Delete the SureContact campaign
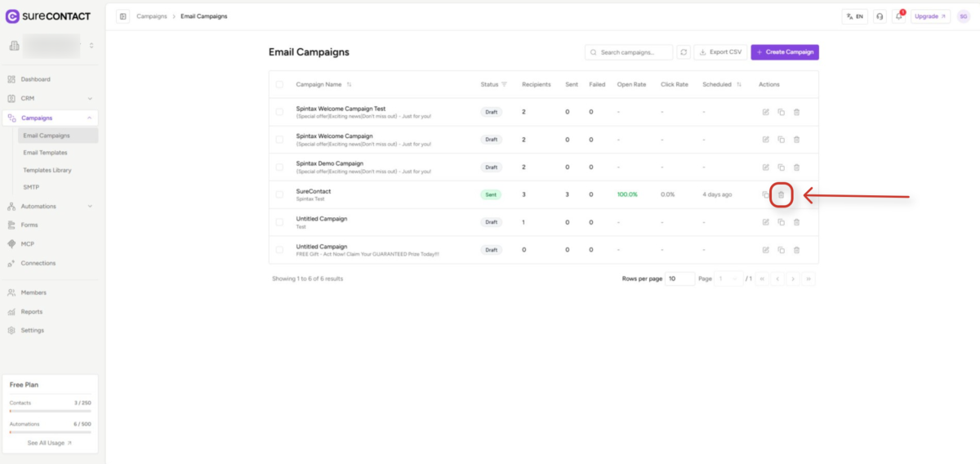980x464 pixels. click(x=781, y=194)
